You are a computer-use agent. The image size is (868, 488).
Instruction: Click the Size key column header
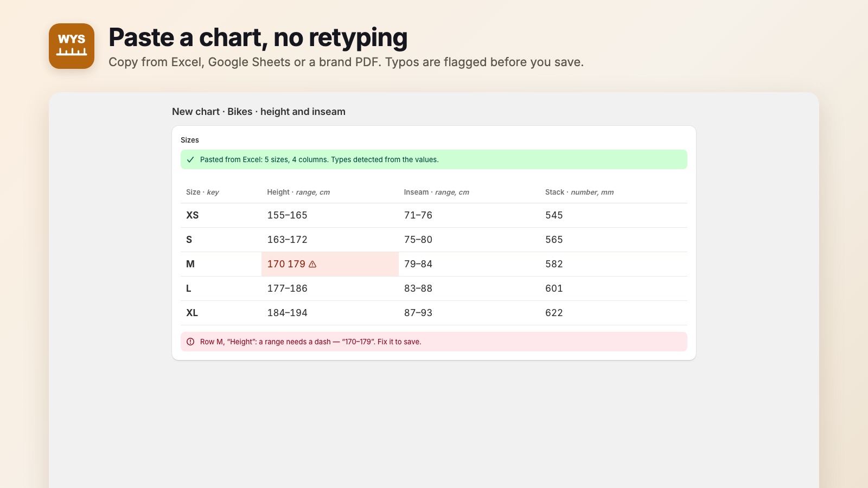click(202, 192)
